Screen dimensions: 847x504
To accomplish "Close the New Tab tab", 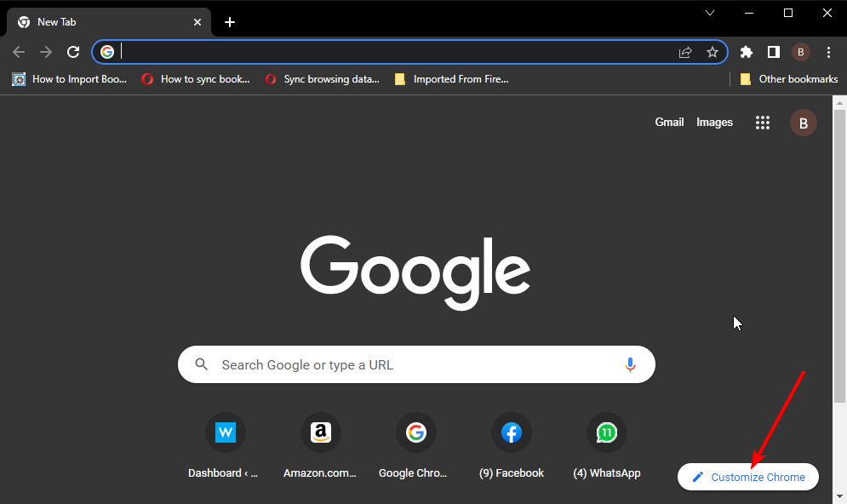I will pos(197,22).
